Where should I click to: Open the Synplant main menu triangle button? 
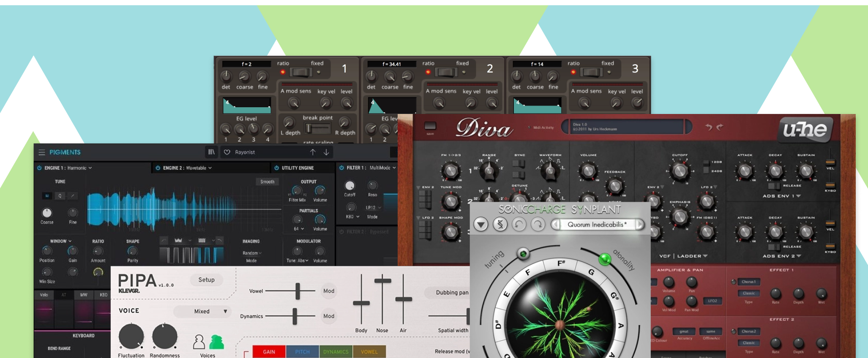[x=480, y=224]
